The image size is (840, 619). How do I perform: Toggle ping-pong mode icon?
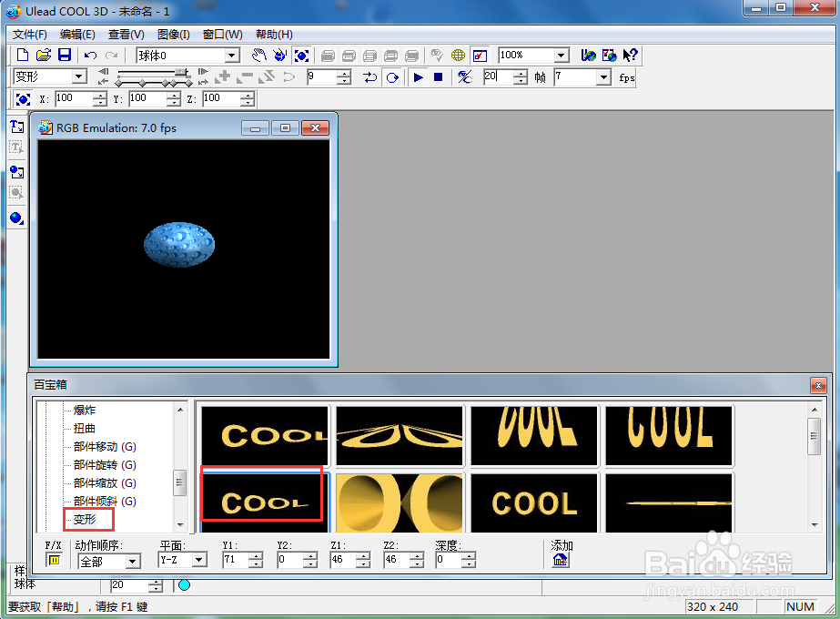(x=370, y=77)
